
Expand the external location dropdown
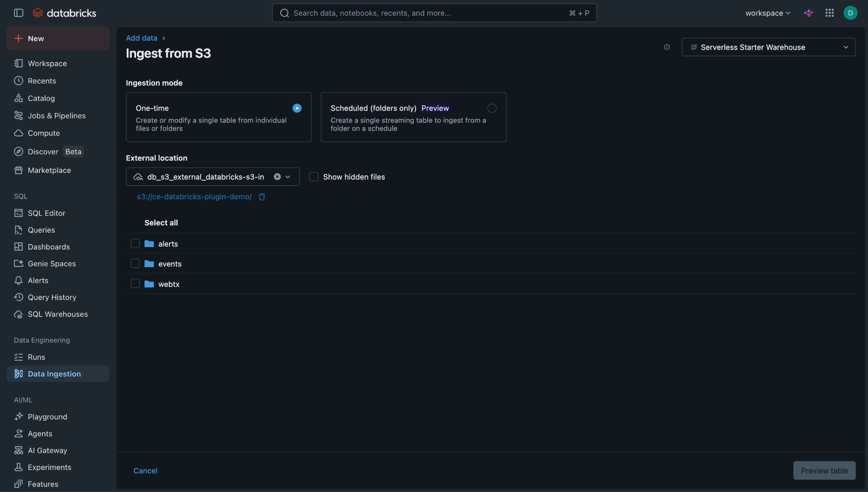click(288, 177)
